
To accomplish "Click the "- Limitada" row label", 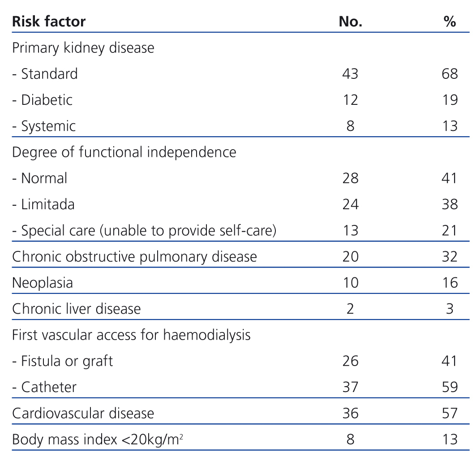I will click(x=43, y=204).
